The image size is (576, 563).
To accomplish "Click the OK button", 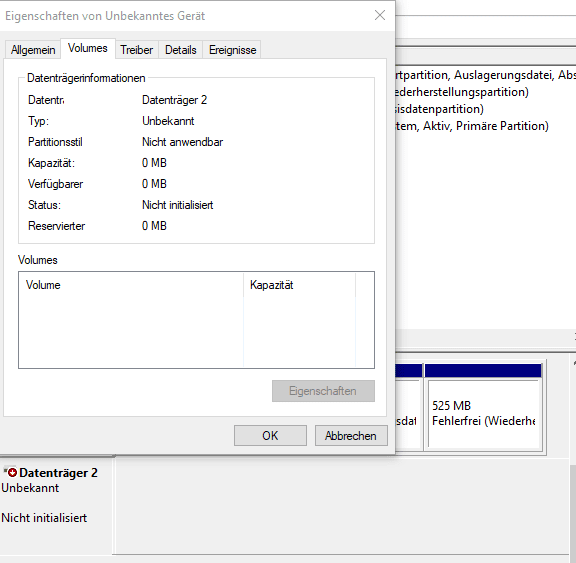I will [270, 436].
